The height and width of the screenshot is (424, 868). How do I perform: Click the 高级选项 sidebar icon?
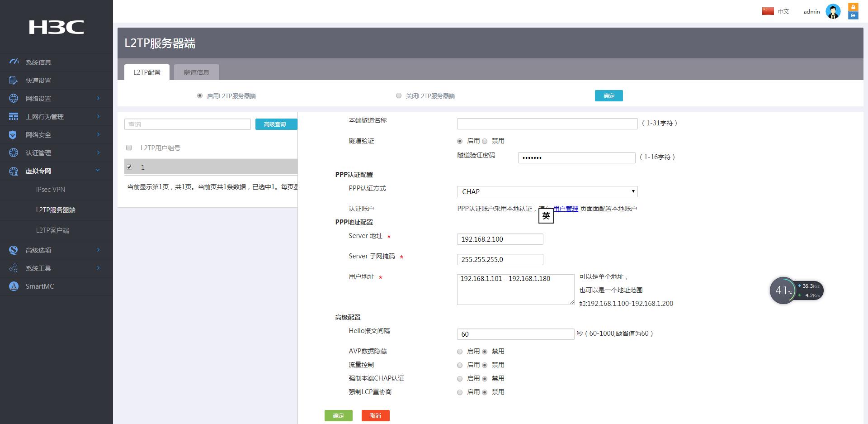[x=14, y=250]
